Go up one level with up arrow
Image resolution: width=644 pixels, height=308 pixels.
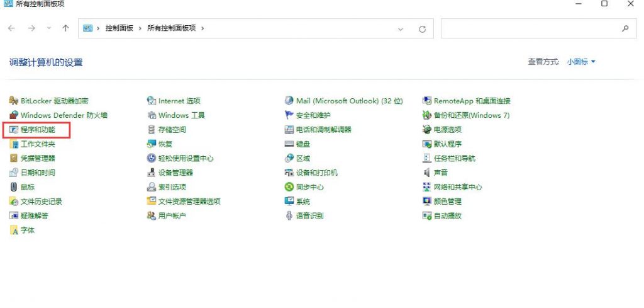click(65, 28)
